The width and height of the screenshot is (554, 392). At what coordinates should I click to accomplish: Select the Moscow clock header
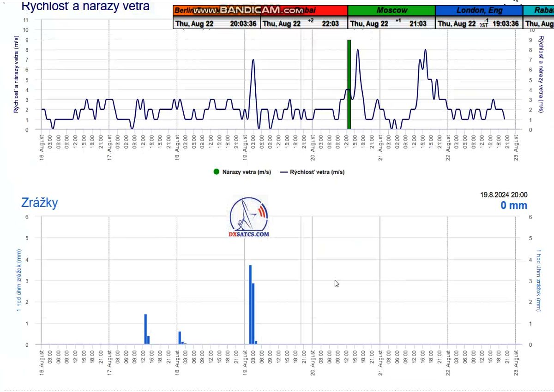click(391, 10)
